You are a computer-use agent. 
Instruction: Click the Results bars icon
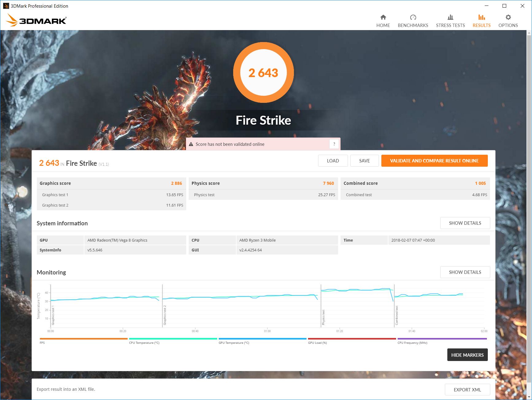482,17
